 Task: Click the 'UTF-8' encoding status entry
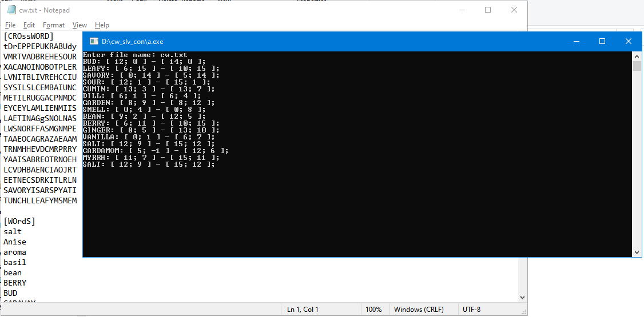[471, 310]
